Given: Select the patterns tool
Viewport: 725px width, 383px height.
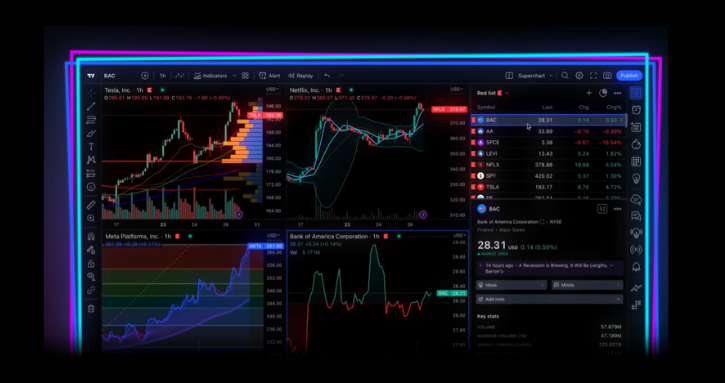Looking at the screenshot, I should pos(91,160).
